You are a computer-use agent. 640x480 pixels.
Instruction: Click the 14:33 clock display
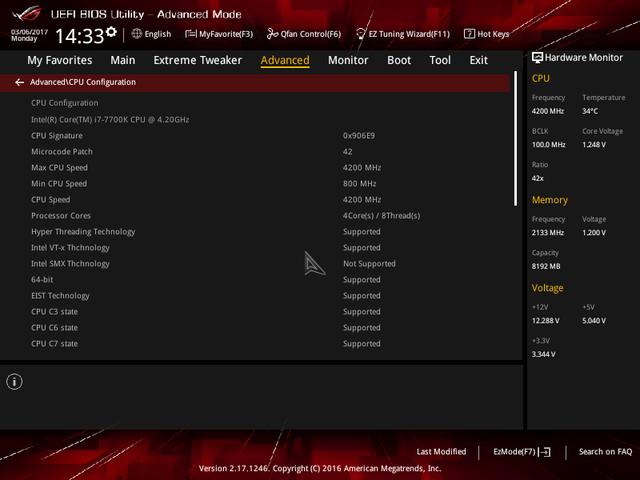80,36
